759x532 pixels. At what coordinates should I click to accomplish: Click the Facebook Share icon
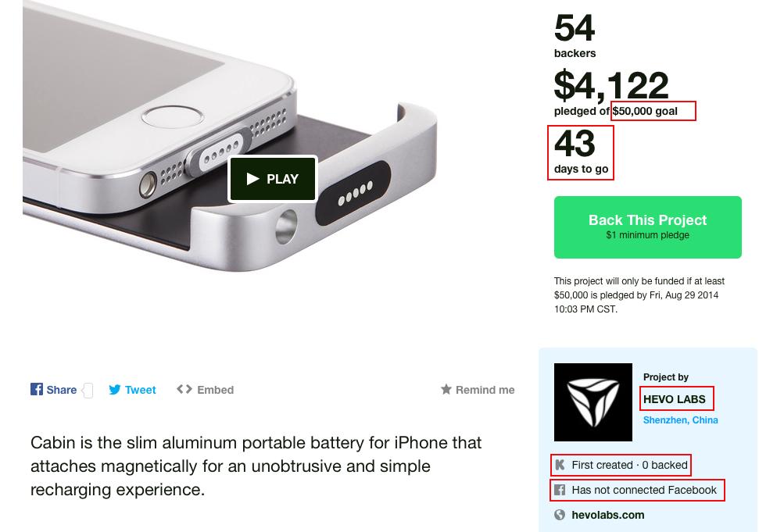point(37,389)
